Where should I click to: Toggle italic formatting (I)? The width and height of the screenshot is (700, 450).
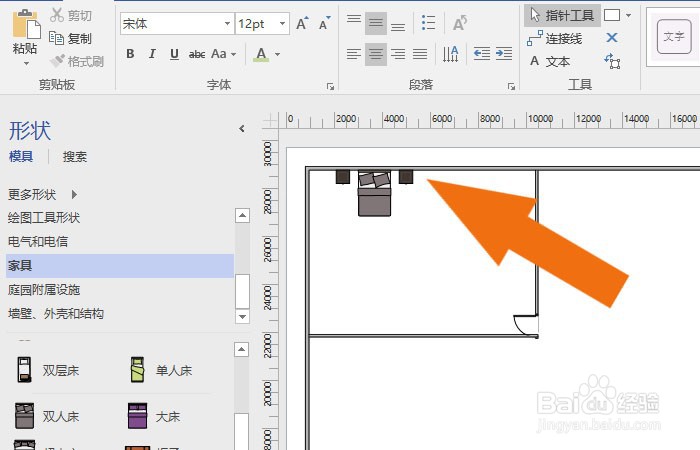(x=152, y=54)
